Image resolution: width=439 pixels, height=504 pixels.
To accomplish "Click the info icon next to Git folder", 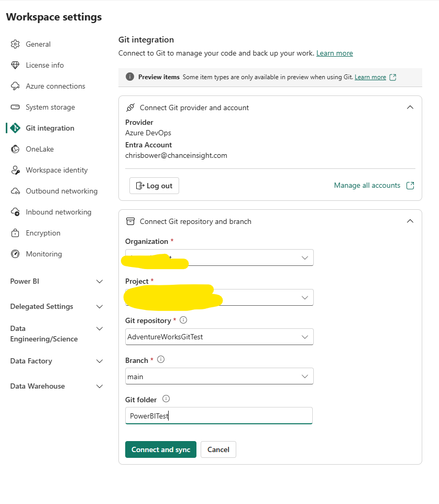I will (x=166, y=399).
